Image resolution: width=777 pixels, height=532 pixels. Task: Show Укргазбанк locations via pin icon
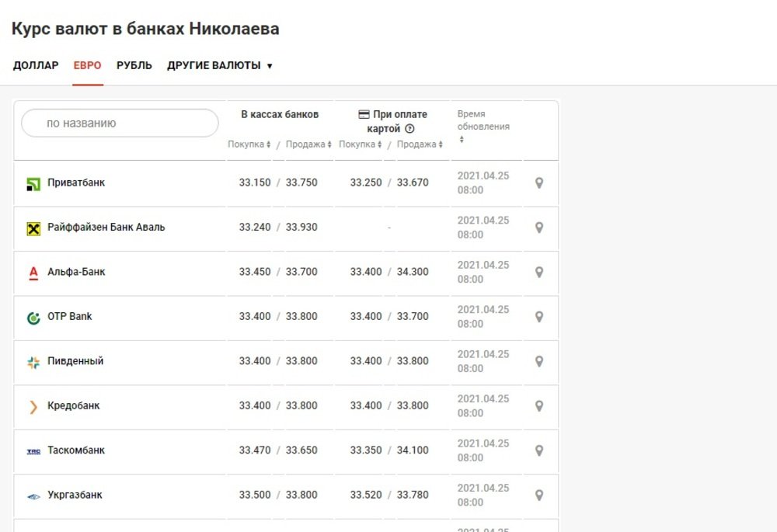coord(539,495)
